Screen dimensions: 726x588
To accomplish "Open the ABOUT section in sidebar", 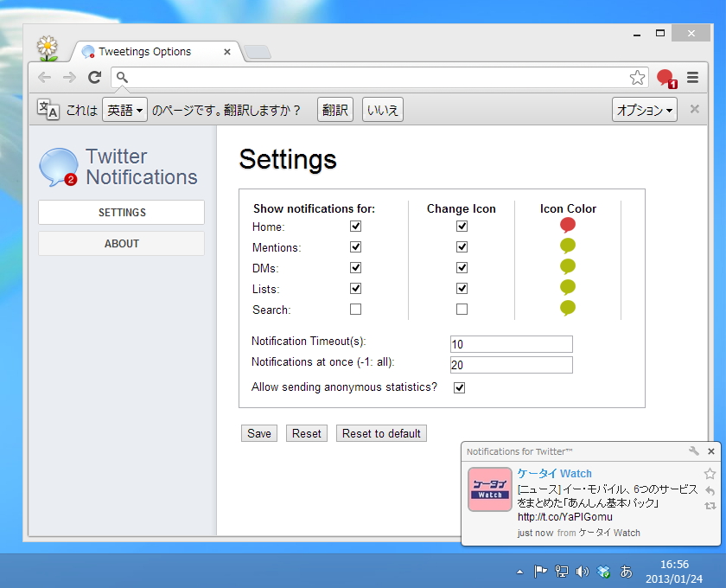I will (120, 243).
